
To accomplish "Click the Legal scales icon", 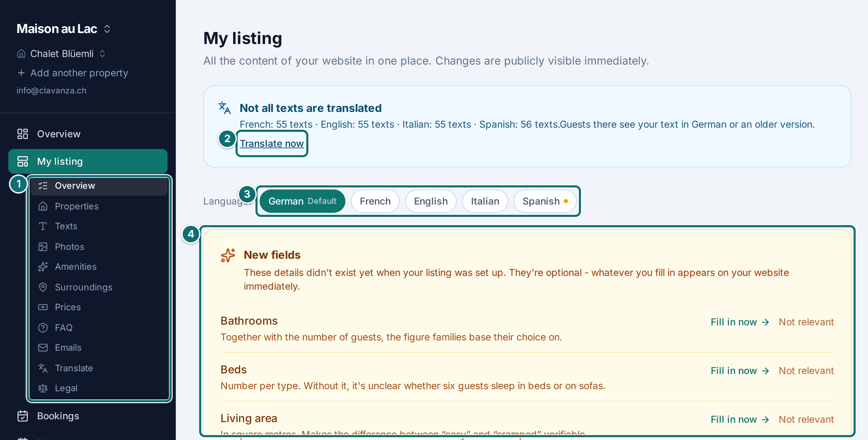I will point(43,388).
